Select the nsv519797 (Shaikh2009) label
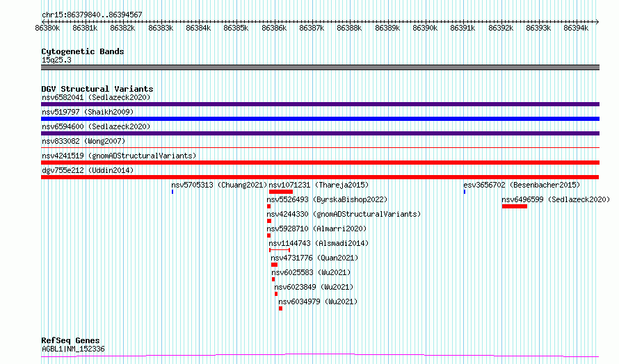This screenshot has width=619, height=364. pos(88,112)
